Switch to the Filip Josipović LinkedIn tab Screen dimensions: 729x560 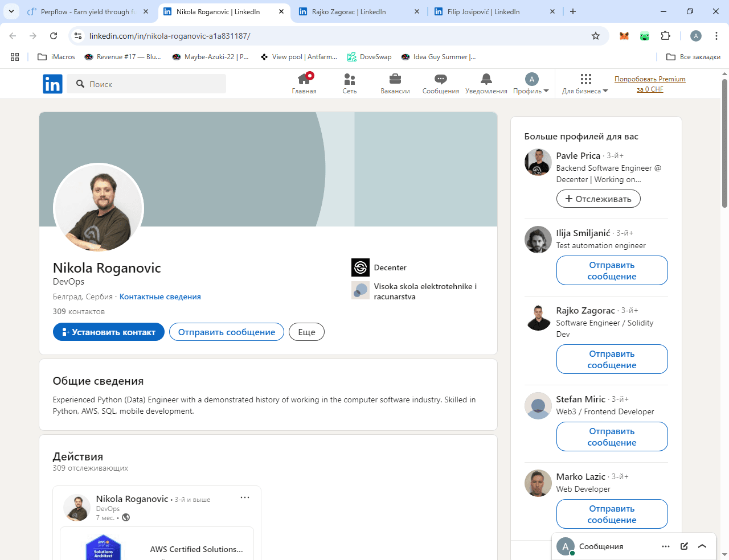[x=494, y=11]
